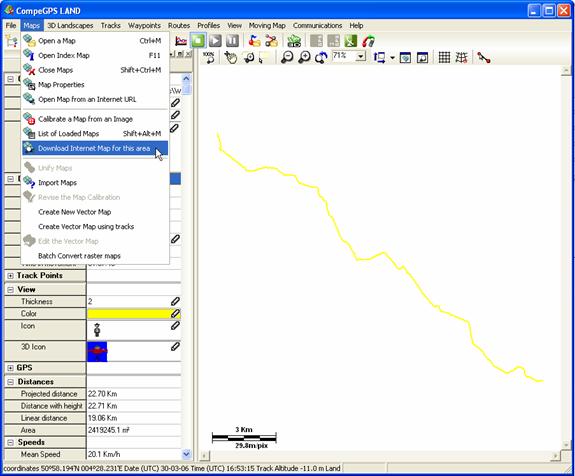Click the previous zoom magnifier with blue arrow

click(x=321, y=58)
